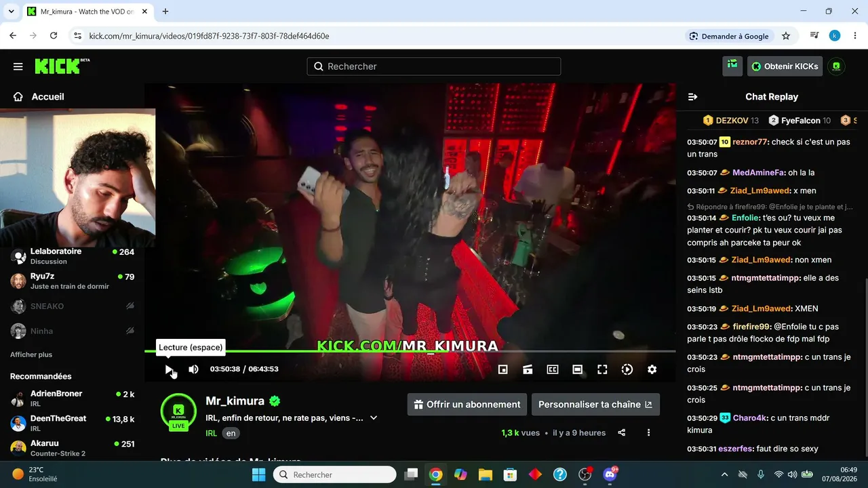
Task: Play the video with the Lecture button
Action: pyautogui.click(x=169, y=369)
